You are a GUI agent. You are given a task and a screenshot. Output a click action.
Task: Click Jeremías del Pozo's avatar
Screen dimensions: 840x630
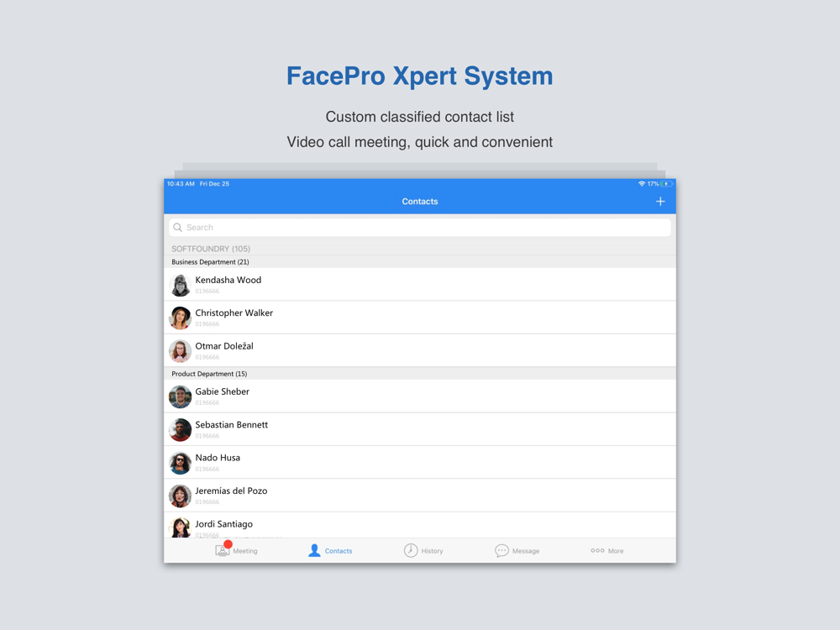tap(180, 496)
